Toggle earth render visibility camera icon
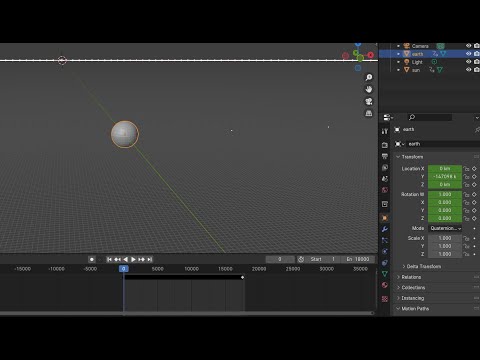Viewport: 480px width, 360px height. pos(477,54)
